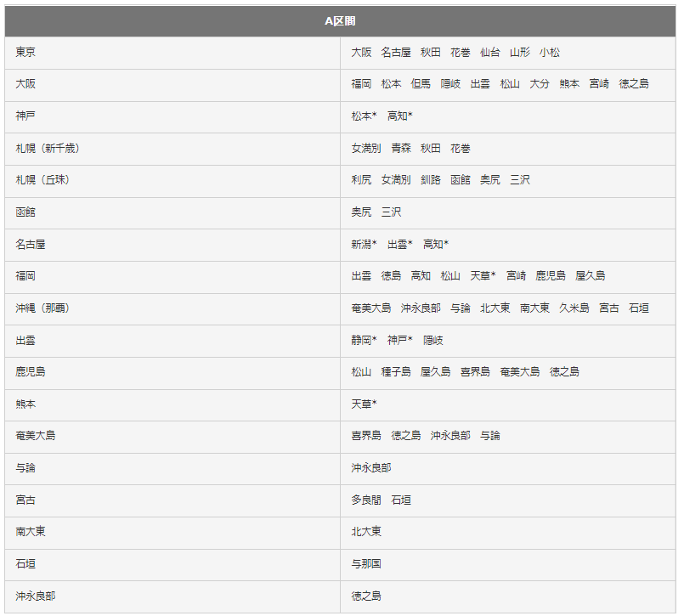
Task: Click 多良間 in the 宮古 row
Action: [366, 500]
